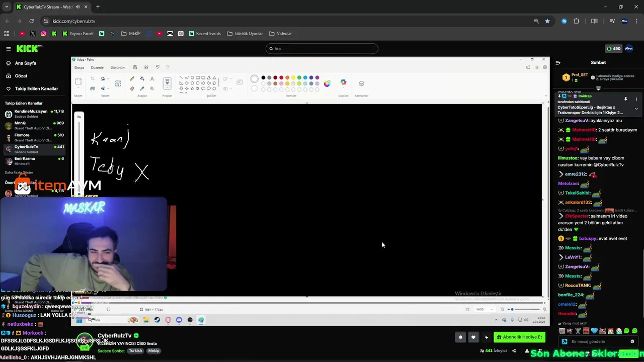The height and width of the screenshot is (362, 644).
Task: Open Paint settings gear icon
Action: 544,67
